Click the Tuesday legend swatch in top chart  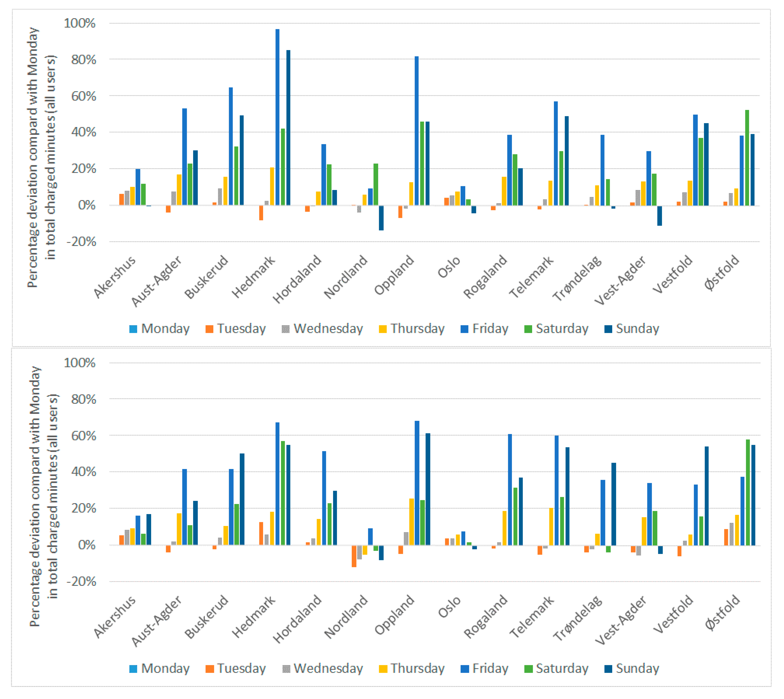209,329
